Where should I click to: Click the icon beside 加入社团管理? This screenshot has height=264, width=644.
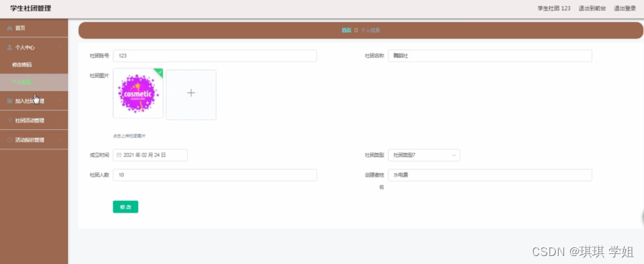[9, 101]
